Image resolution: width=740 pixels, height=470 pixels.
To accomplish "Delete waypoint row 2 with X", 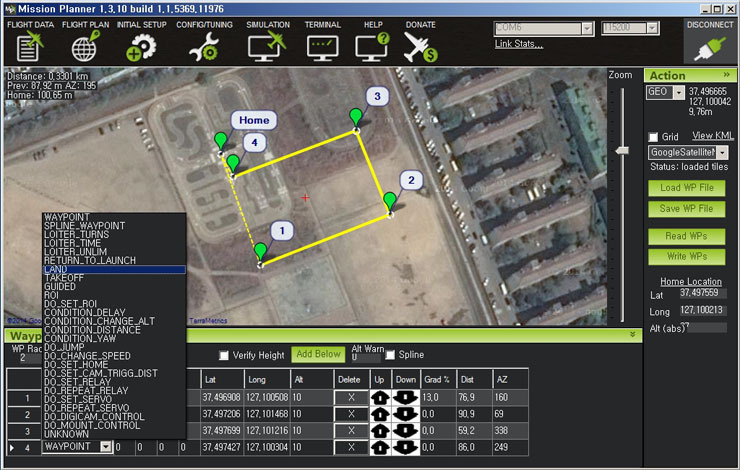I will click(351, 414).
